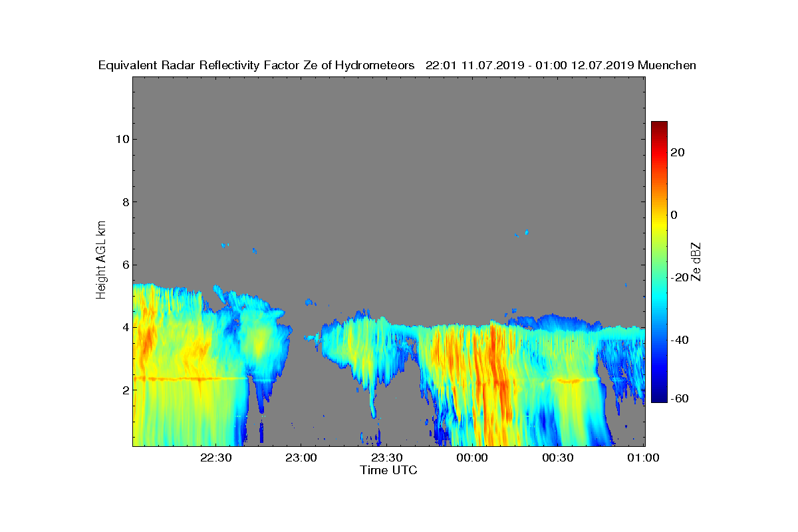The width and height of the screenshot is (798, 532).
Task: Click the 23:00 time axis label
Action: (302, 458)
